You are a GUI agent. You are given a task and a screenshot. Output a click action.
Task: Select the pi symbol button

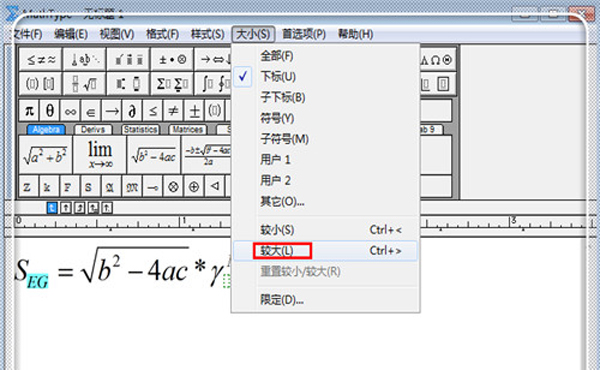coord(29,111)
